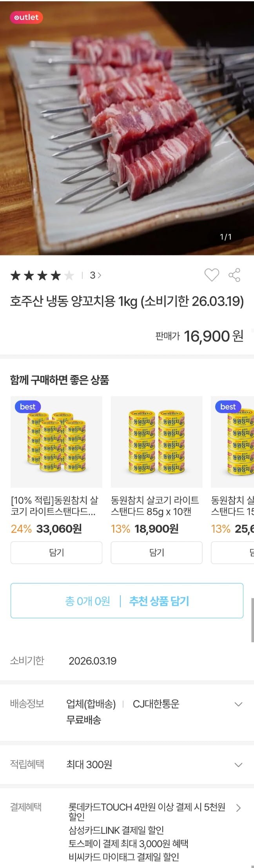The width and height of the screenshot is (254, 868).
Task: Add the 33,060원 tuna set to cart
Action: 56,553
